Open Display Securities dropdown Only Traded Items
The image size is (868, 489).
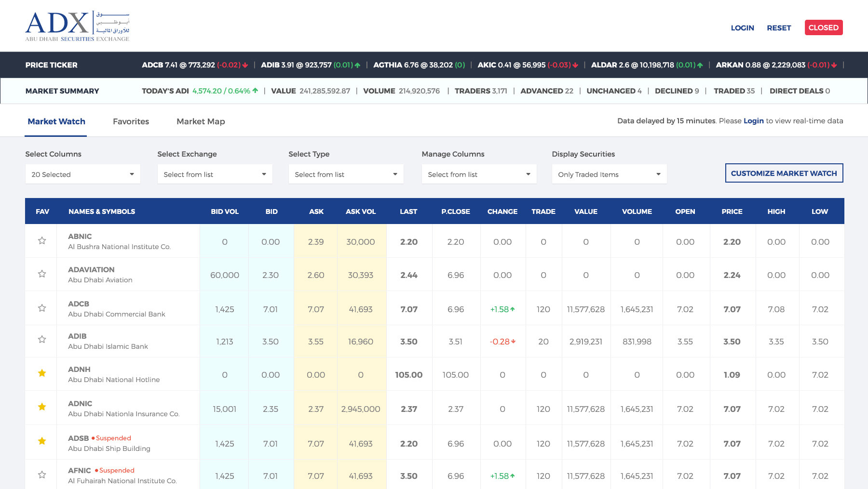(x=609, y=174)
